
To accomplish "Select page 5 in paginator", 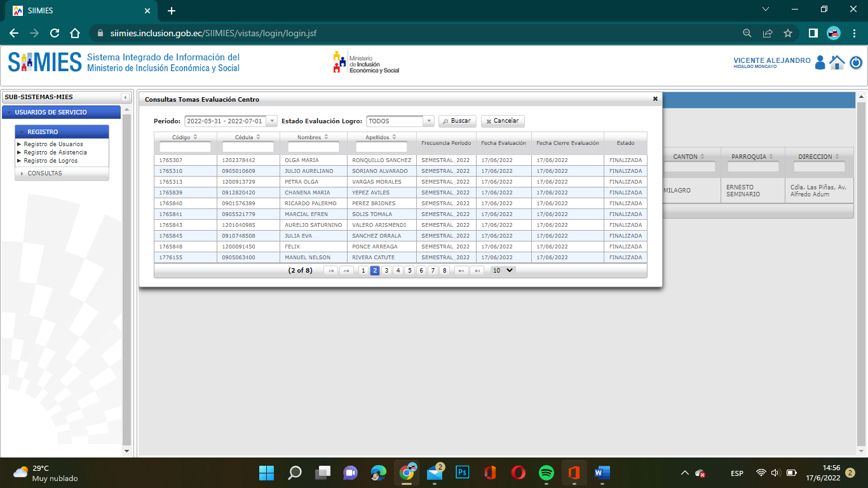I will (x=409, y=271).
